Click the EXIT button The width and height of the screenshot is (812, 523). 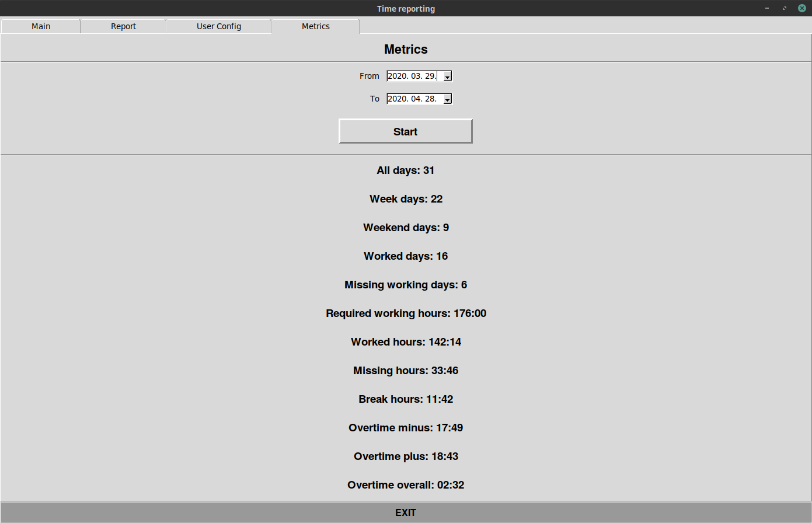point(406,512)
